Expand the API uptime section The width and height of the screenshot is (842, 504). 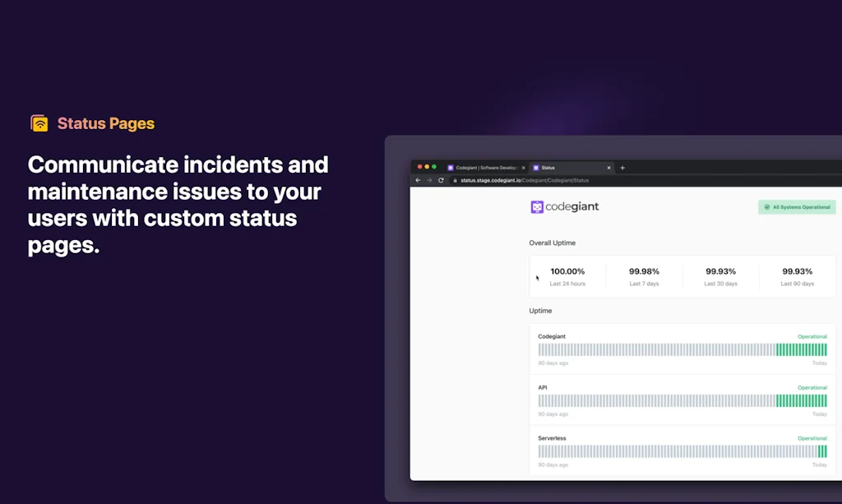tap(543, 387)
